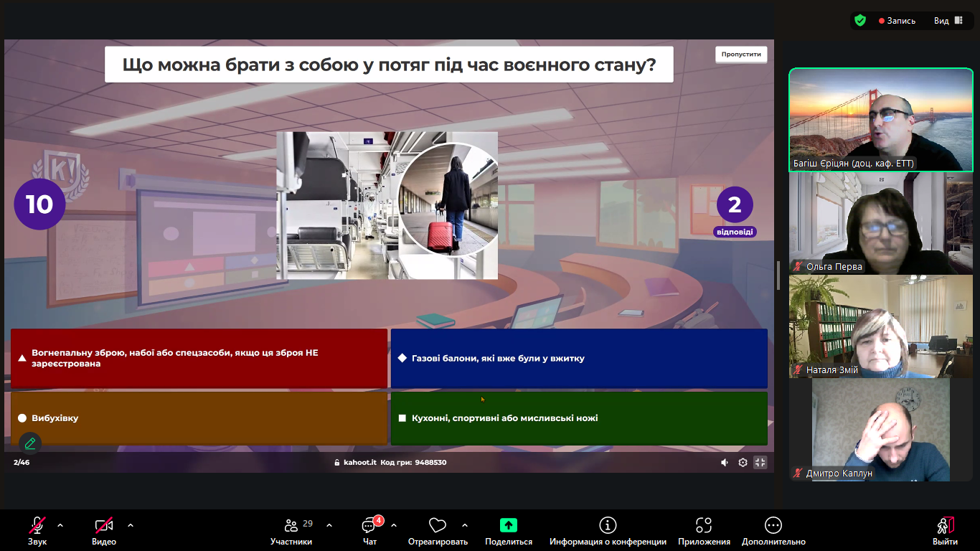Expand the arrow next to Участники

[329, 525]
